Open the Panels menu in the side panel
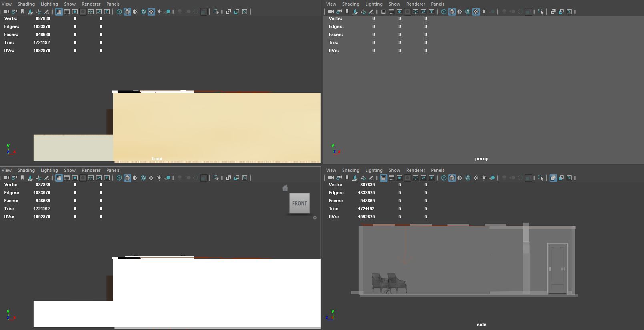Viewport: 644px width, 330px height. click(437, 170)
